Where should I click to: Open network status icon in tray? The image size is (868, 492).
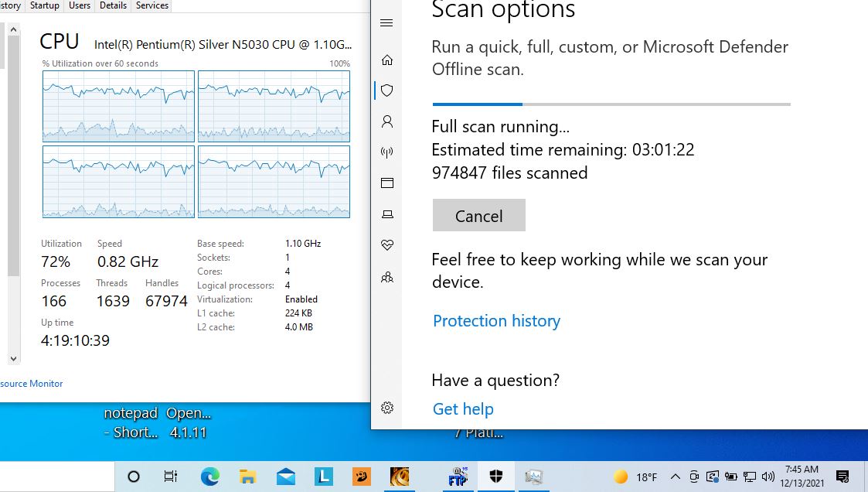[750, 477]
